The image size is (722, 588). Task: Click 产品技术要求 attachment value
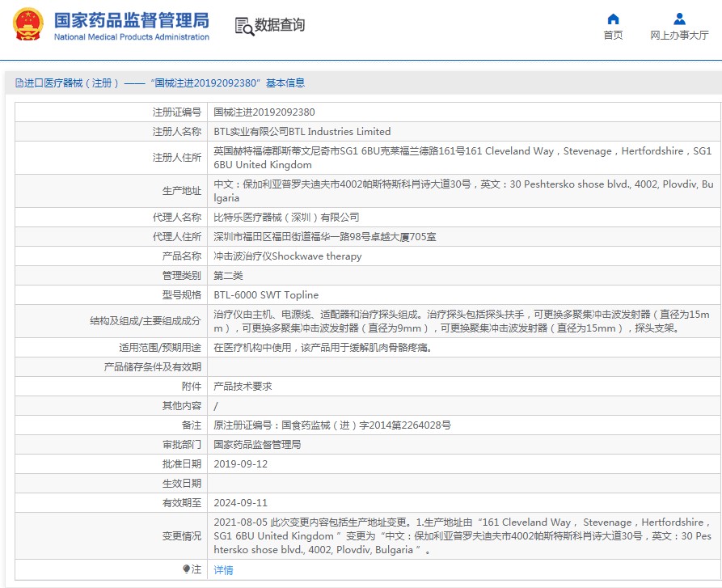click(x=243, y=386)
